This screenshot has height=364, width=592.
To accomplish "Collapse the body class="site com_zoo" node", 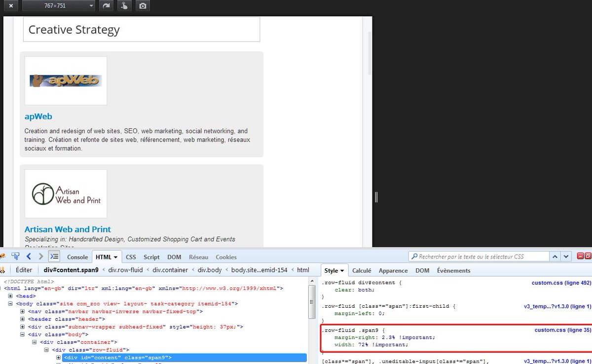I will 11,304.
